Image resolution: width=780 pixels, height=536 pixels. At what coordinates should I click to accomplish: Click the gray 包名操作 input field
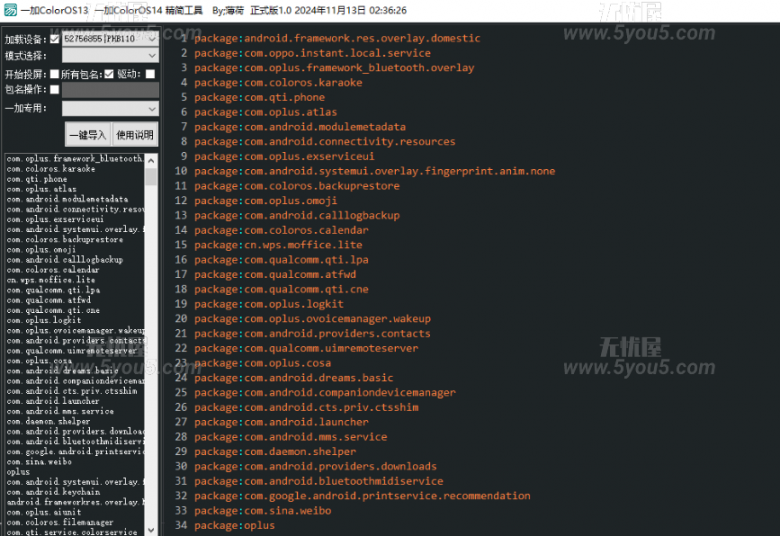[x=110, y=90]
